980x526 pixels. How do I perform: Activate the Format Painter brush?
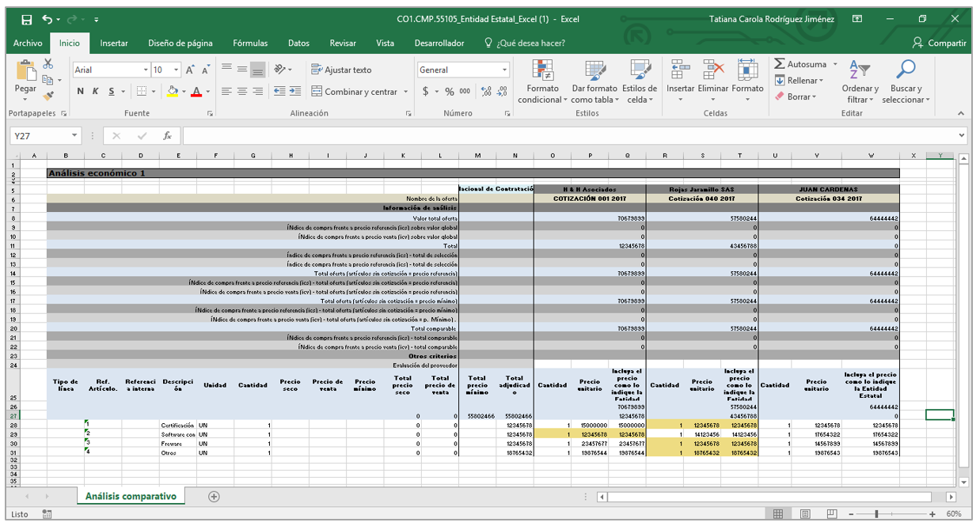point(48,96)
